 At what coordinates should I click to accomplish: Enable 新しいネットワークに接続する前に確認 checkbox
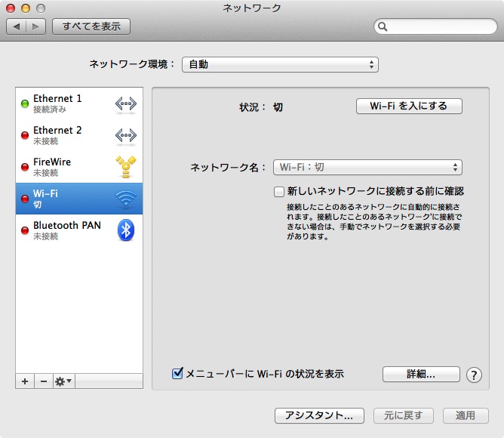279,192
